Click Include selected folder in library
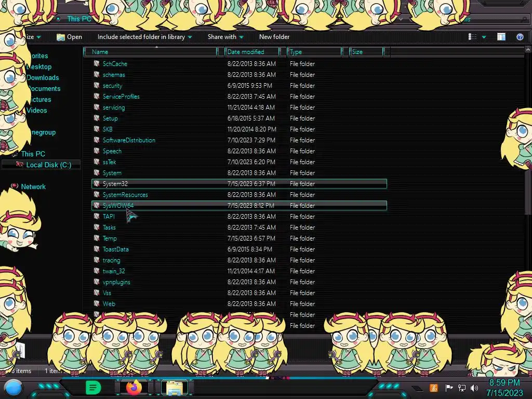The image size is (532, 399). (141, 37)
